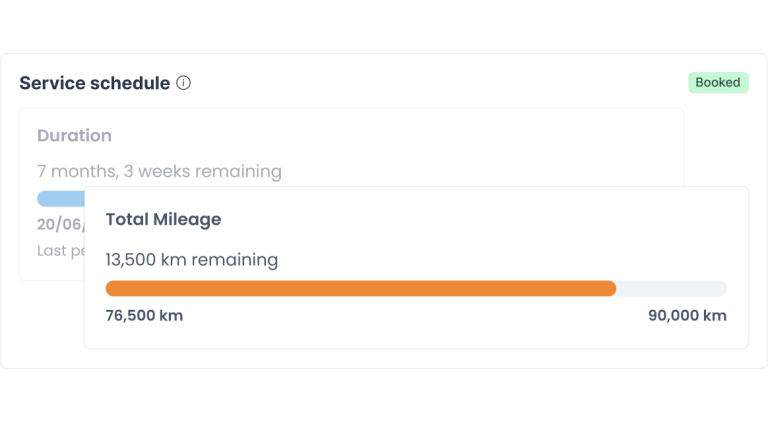Image resolution: width=768 pixels, height=422 pixels.
Task: Click the Total Mileage heading
Action: [x=164, y=219]
